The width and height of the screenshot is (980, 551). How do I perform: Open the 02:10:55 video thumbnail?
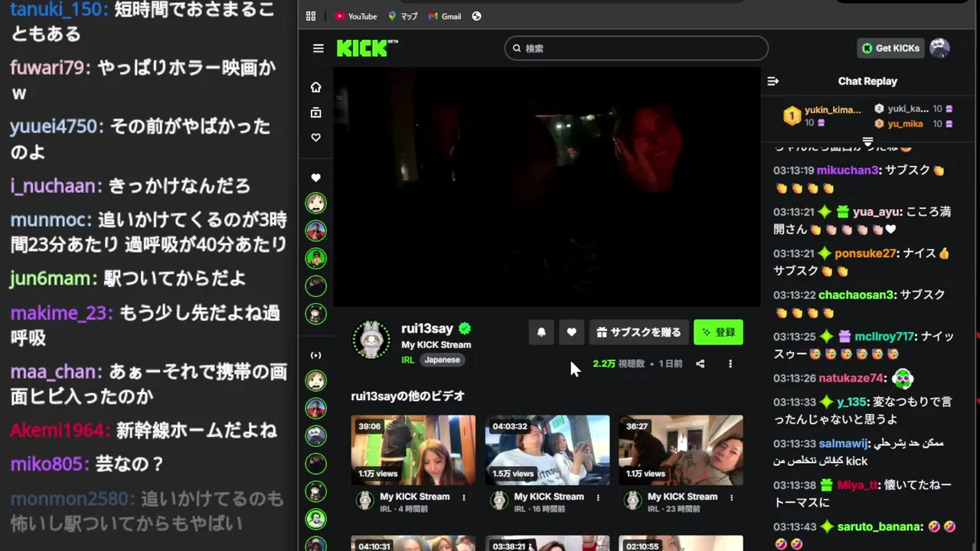click(681, 543)
